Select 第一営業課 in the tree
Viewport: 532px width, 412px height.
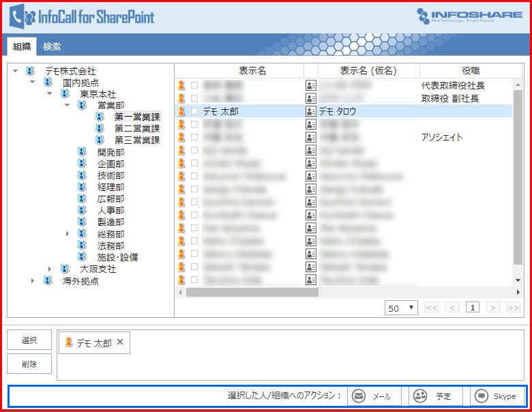point(137,117)
